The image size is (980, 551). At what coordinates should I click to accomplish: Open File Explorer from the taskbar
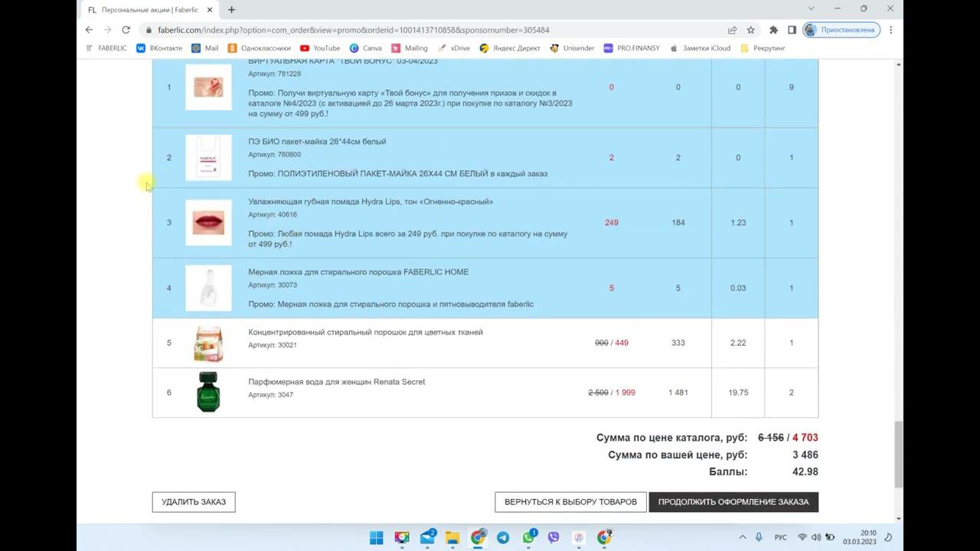point(452,537)
